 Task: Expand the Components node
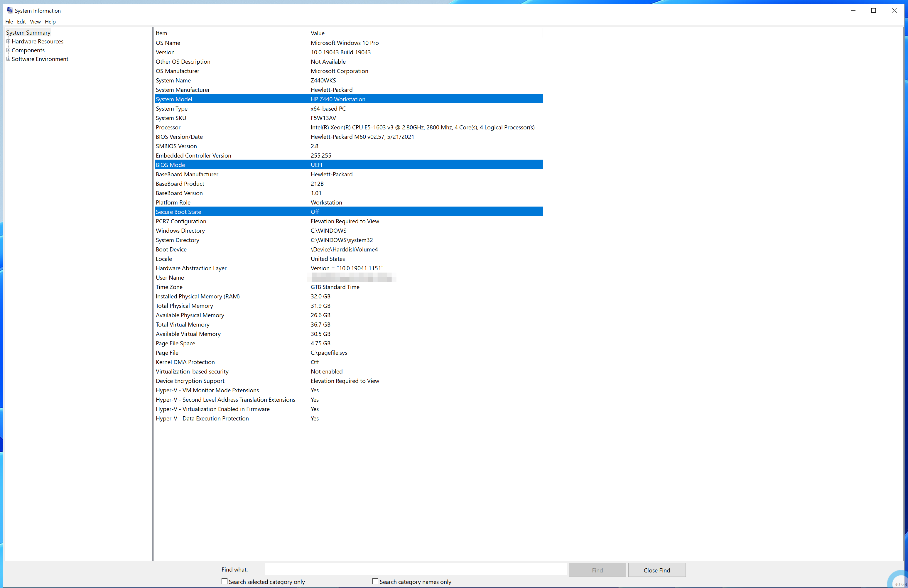(x=9, y=50)
